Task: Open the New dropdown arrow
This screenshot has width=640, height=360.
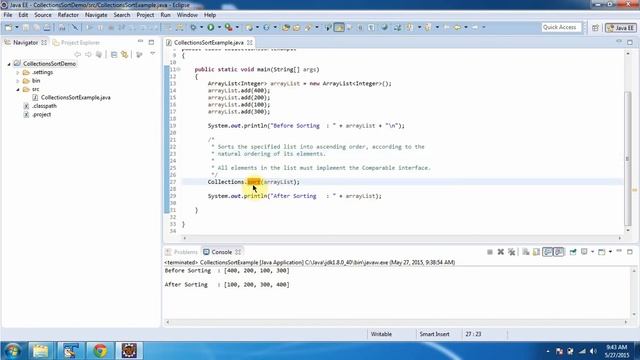Action: 17,27
